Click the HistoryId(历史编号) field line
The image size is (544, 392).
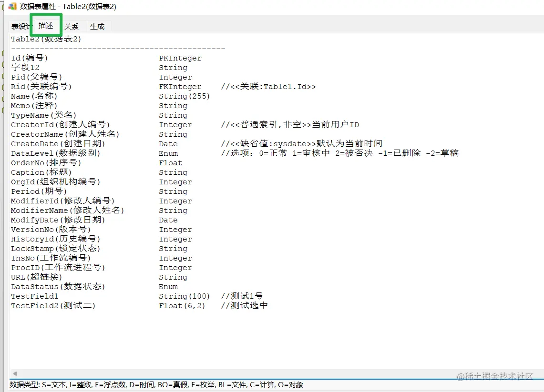(x=55, y=239)
